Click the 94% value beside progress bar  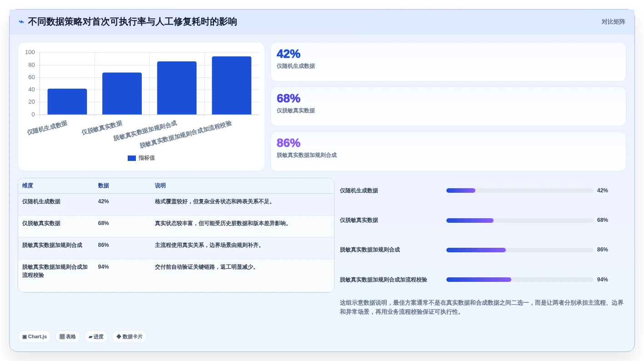pyautogui.click(x=603, y=280)
